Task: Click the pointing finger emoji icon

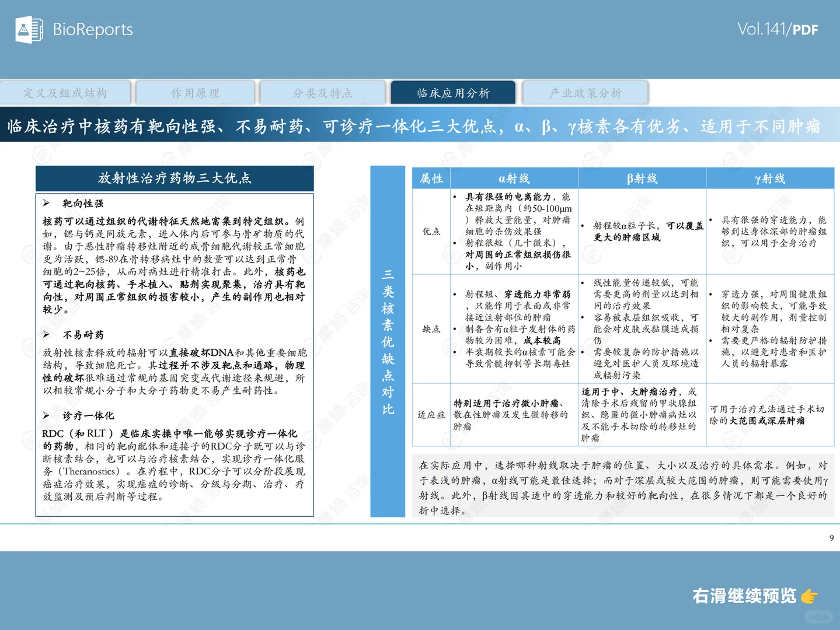Action: tap(810, 596)
